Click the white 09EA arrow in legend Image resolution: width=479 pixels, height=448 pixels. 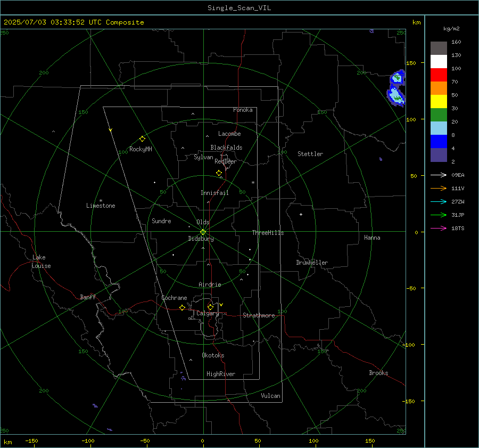tap(439, 175)
